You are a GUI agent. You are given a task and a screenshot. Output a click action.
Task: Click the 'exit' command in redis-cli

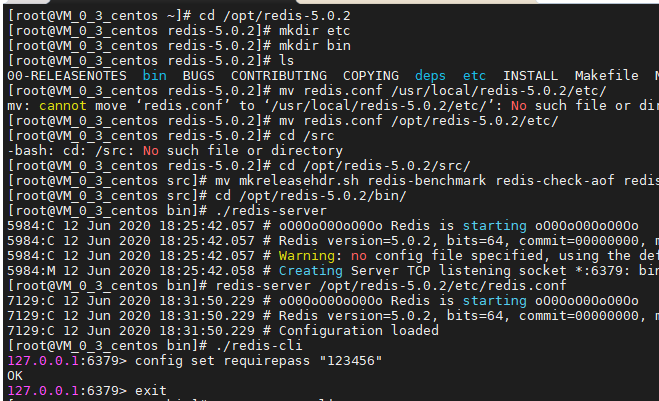pos(150,391)
